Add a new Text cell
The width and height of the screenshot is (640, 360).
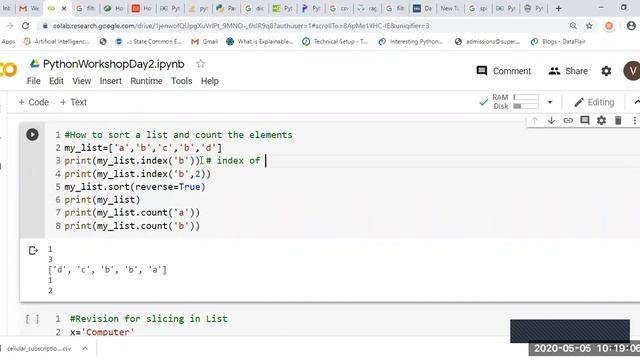tap(73, 102)
